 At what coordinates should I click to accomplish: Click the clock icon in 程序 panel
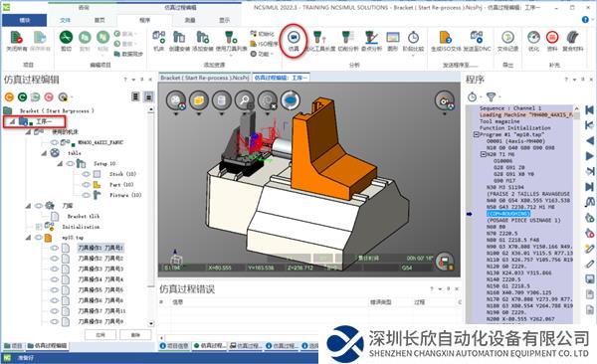[472, 96]
